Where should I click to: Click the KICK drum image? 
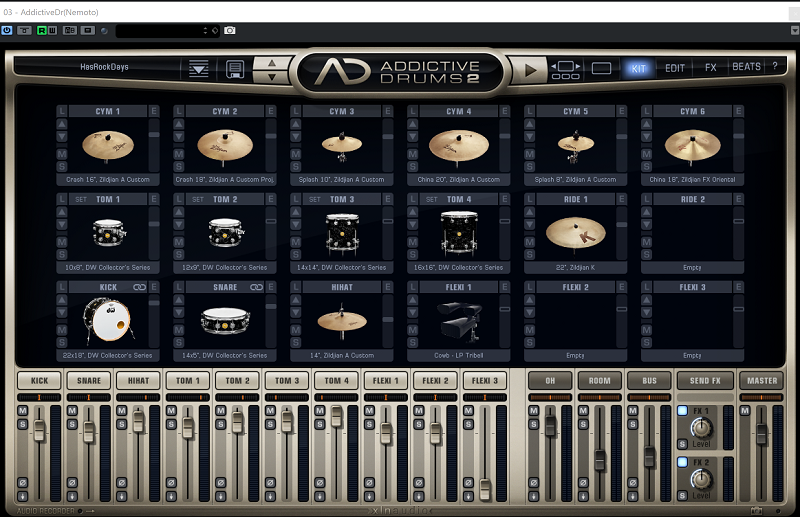pyautogui.click(x=108, y=320)
